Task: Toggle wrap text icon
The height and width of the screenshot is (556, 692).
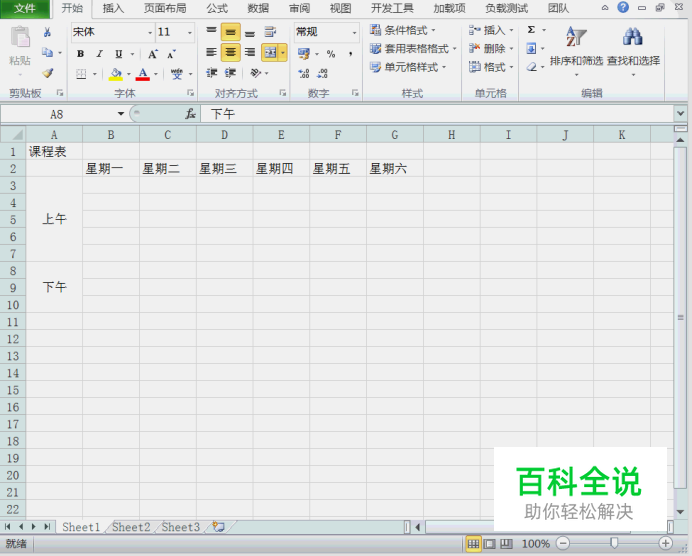Action: 270,32
